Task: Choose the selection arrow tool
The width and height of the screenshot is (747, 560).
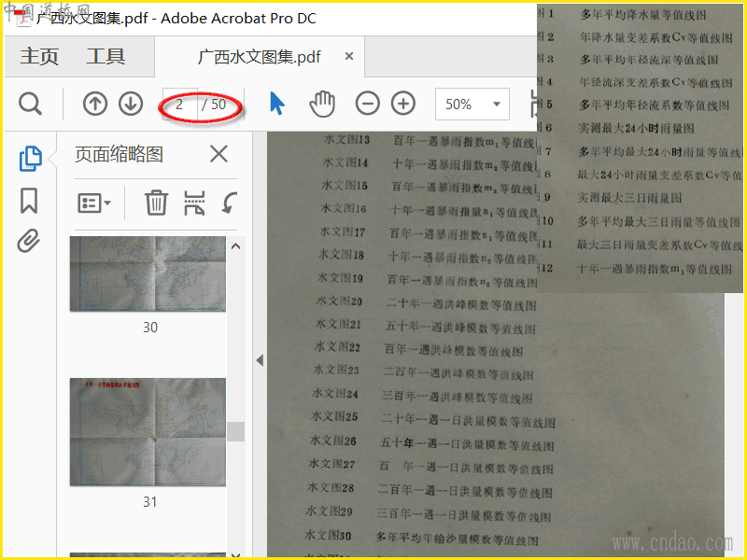Action: pos(276,104)
